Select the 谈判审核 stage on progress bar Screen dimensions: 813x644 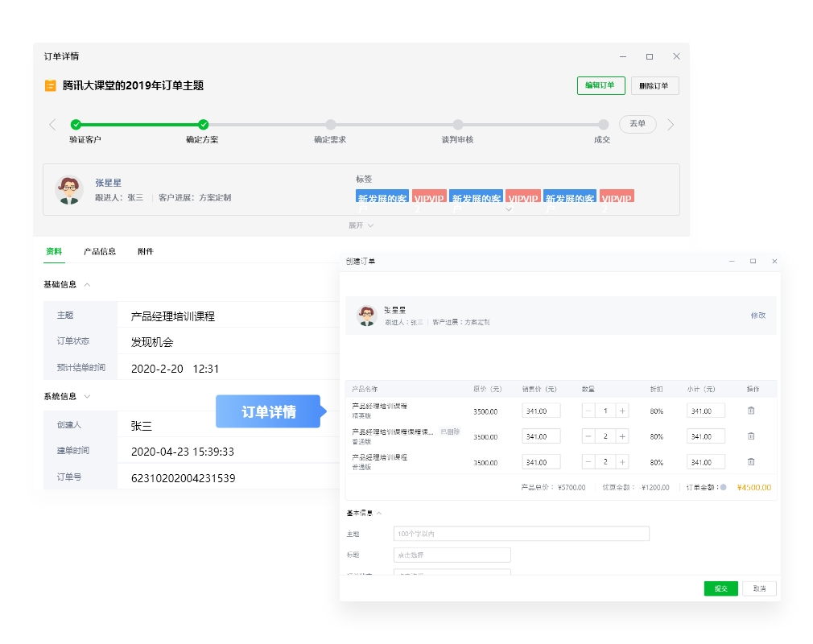point(457,125)
